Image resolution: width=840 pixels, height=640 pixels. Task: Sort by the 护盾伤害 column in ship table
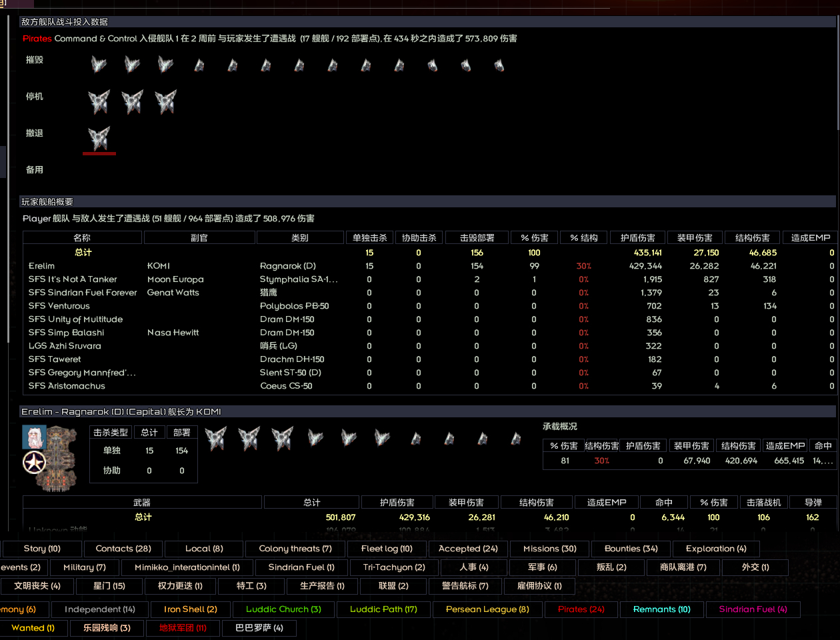[637, 238]
